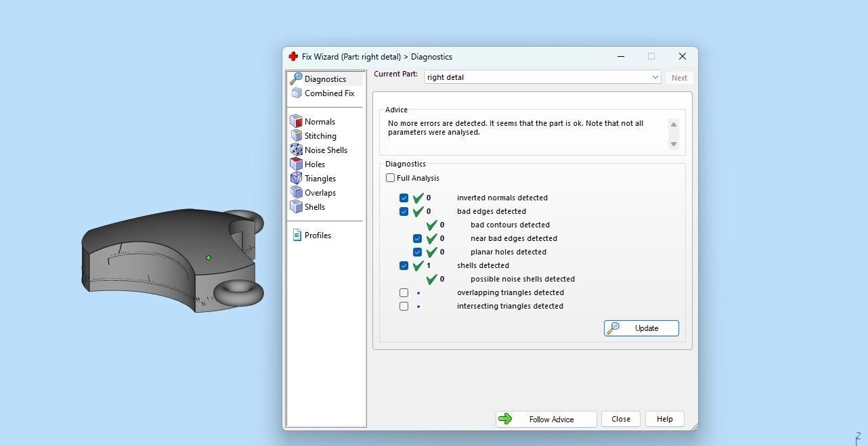Click green checkmark beside possible noise shells
Viewport: 868px width, 446px height.
[x=432, y=279]
